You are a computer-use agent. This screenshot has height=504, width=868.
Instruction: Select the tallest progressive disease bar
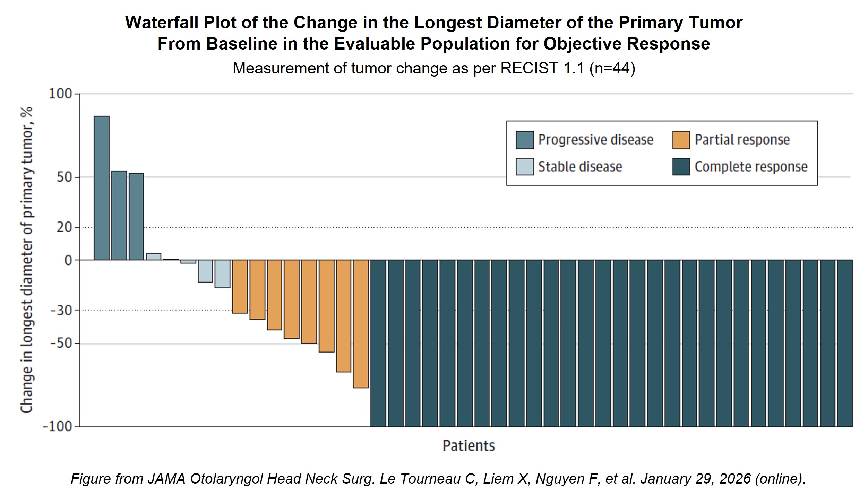(102, 188)
